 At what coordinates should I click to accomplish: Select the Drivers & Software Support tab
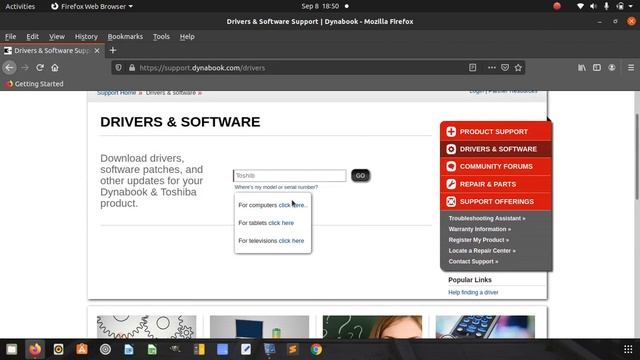pos(52,51)
